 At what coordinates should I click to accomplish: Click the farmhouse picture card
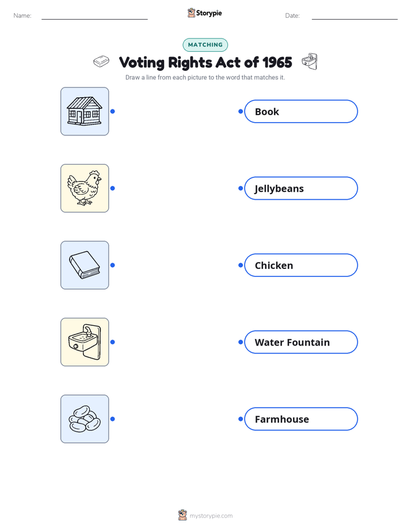(85, 111)
